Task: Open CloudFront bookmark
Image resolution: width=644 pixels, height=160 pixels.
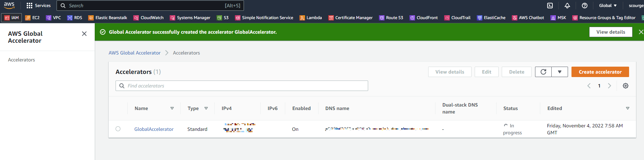Action: (424, 18)
